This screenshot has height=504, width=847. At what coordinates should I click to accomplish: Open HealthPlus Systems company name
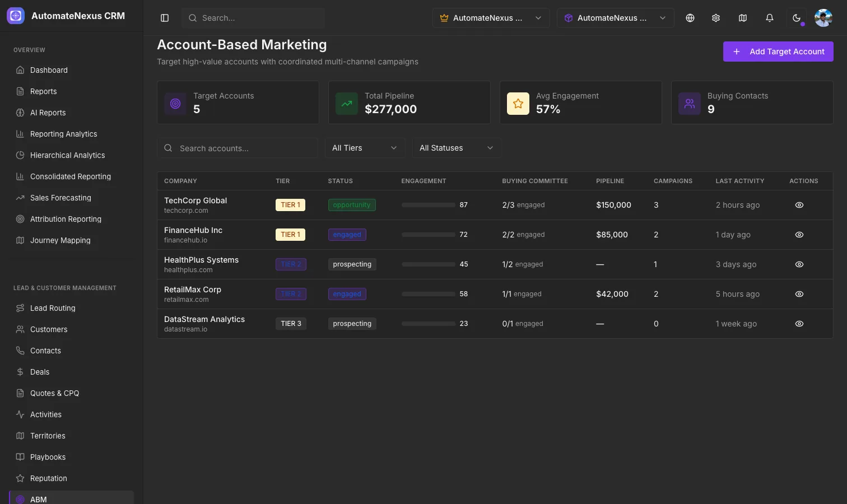click(201, 260)
